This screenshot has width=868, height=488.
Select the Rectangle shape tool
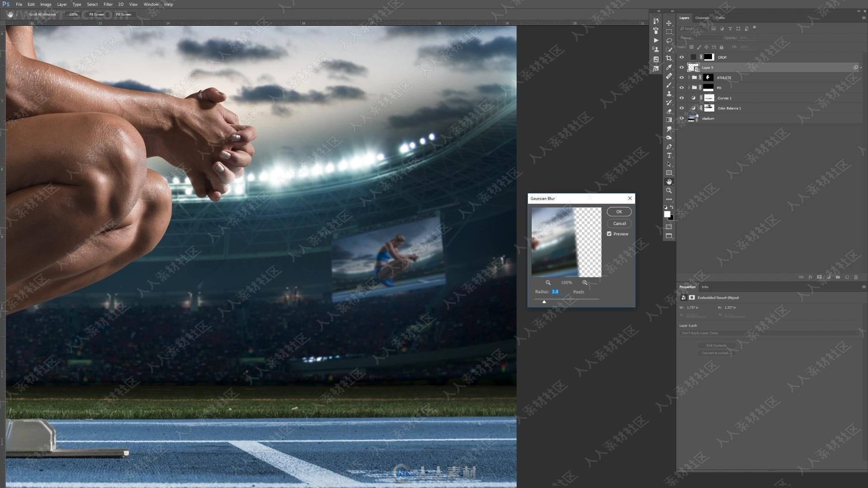point(669,173)
